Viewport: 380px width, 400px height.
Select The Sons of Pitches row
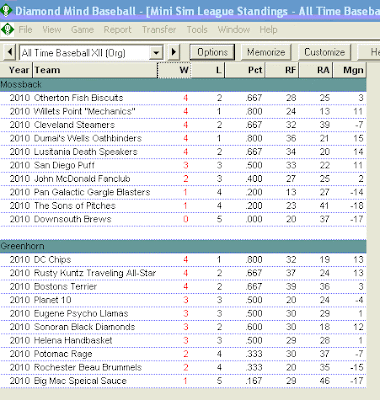pos(183,206)
